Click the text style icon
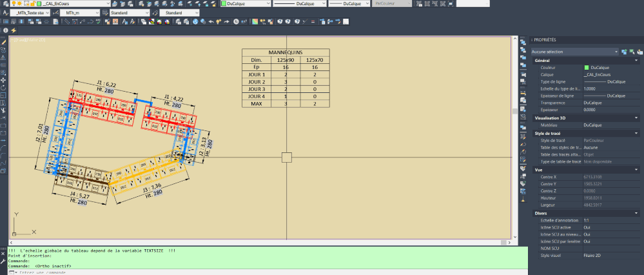The image size is (644, 275). (6, 13)
